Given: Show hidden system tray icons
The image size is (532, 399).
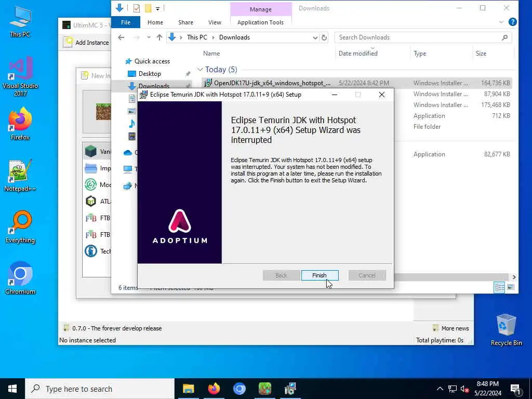Looking at the screenshot, I should click(x=440, y=389).
